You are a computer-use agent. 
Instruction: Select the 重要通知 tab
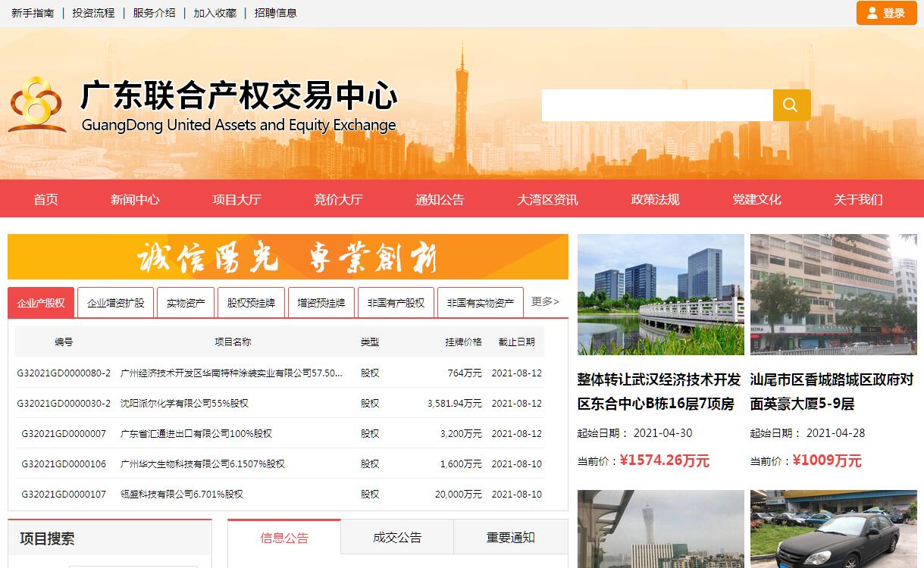[x=510, y=538]
